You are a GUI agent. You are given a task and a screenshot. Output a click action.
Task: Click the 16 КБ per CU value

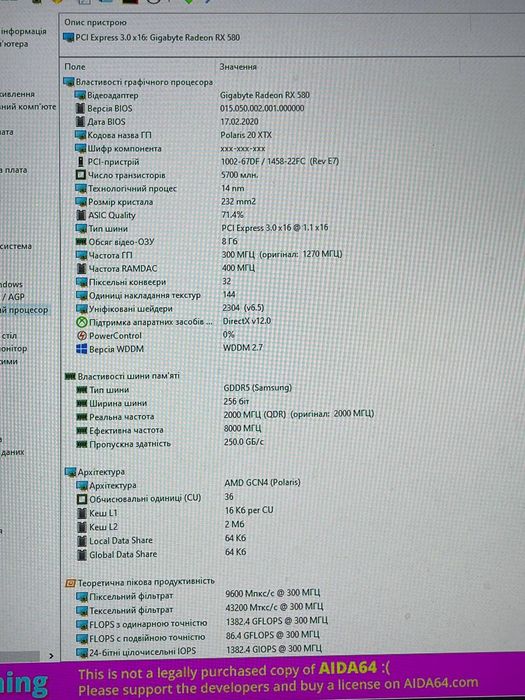(249, 510)
